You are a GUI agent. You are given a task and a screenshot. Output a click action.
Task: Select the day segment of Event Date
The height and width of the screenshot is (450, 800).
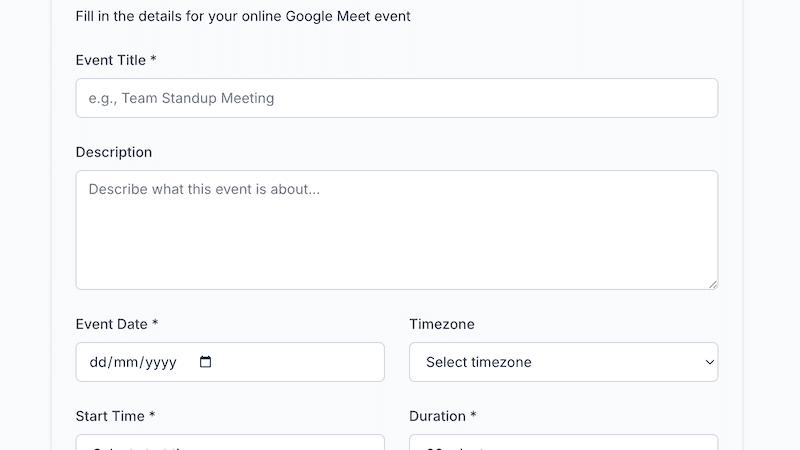pyautogui.click(x=98, y=362)
